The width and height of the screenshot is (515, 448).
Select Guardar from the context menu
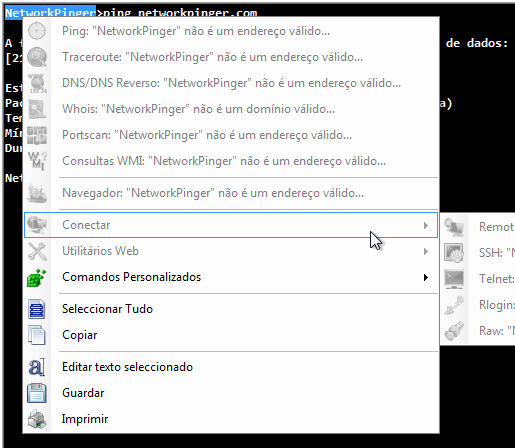coord(231,393)
